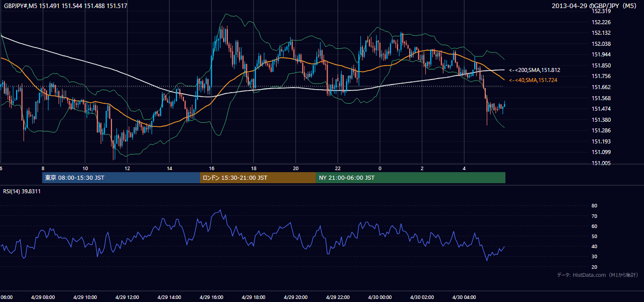Viewport: 644px width, 302px height.
Task: Click the date label 4/29 14:00
Action: point(169,297)
